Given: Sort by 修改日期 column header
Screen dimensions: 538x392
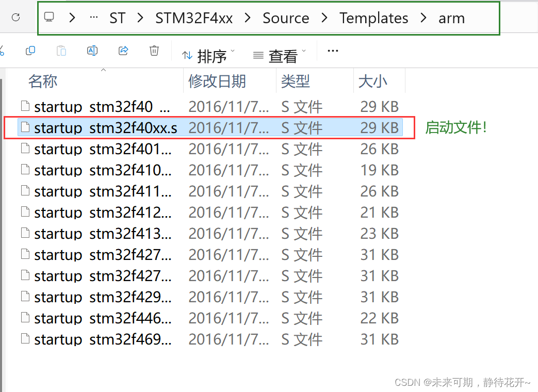Looking at the screenshot, I should pos(217,81).
